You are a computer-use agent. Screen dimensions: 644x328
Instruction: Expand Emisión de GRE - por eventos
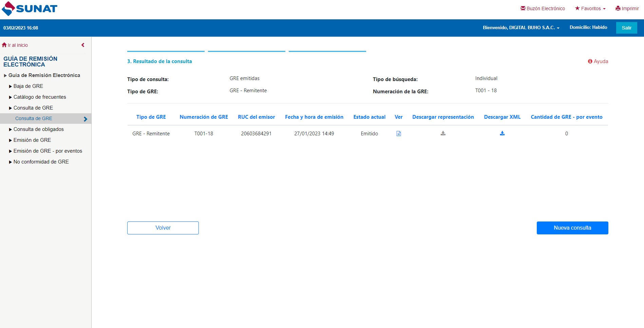(x=48, y=151)
